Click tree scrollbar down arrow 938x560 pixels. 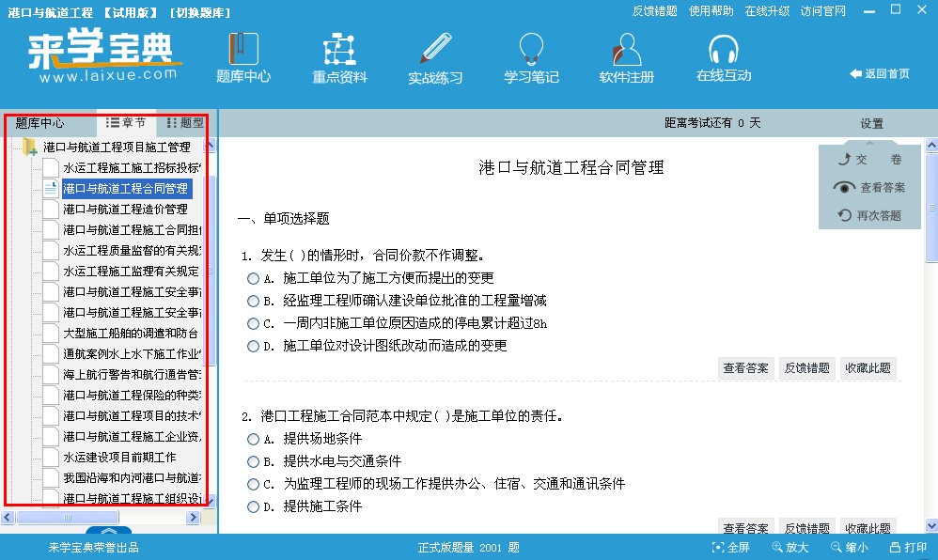click(x=211, y=500)
